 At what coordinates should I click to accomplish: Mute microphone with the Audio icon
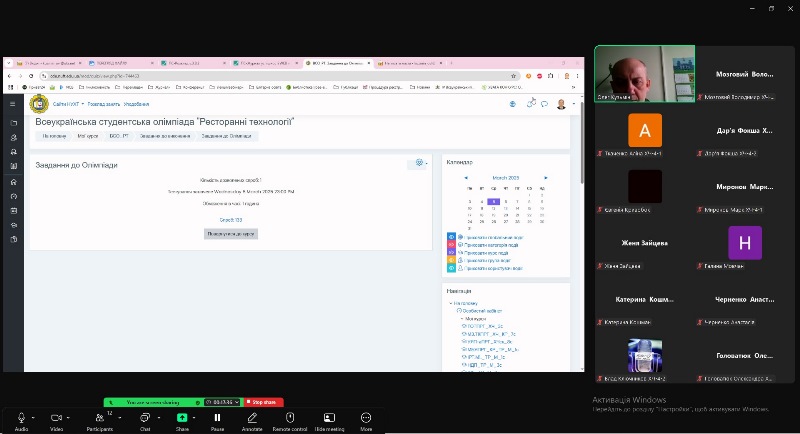point(21,417)
